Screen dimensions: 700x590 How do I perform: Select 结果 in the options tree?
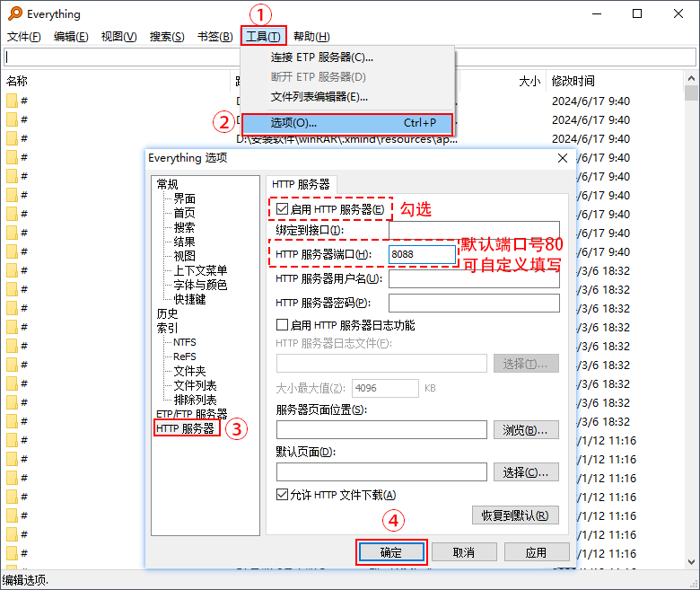pos(184,242)
